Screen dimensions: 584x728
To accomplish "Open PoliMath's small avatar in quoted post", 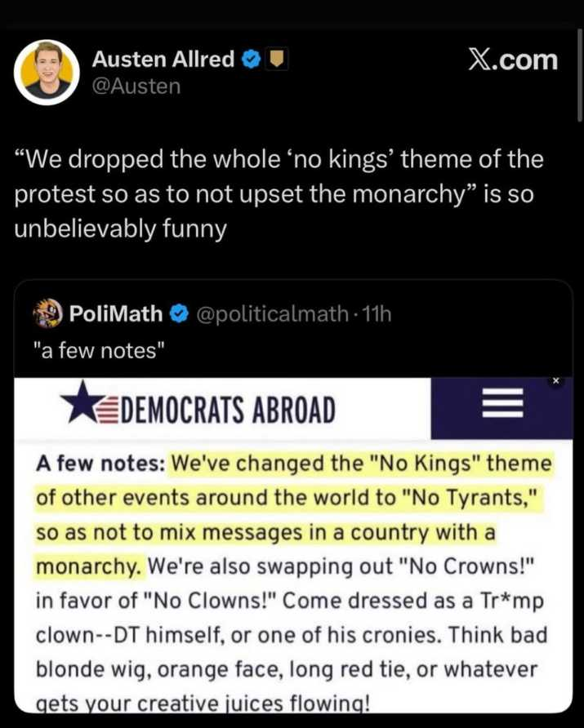I will [x=48, y=313].
